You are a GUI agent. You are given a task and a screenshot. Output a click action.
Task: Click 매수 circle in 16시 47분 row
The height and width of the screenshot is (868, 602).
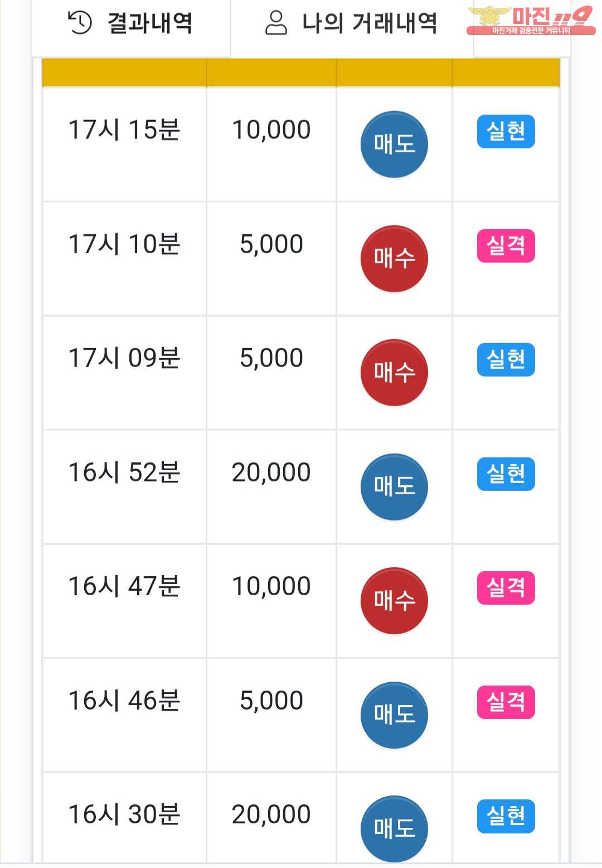tap(394, 601)
